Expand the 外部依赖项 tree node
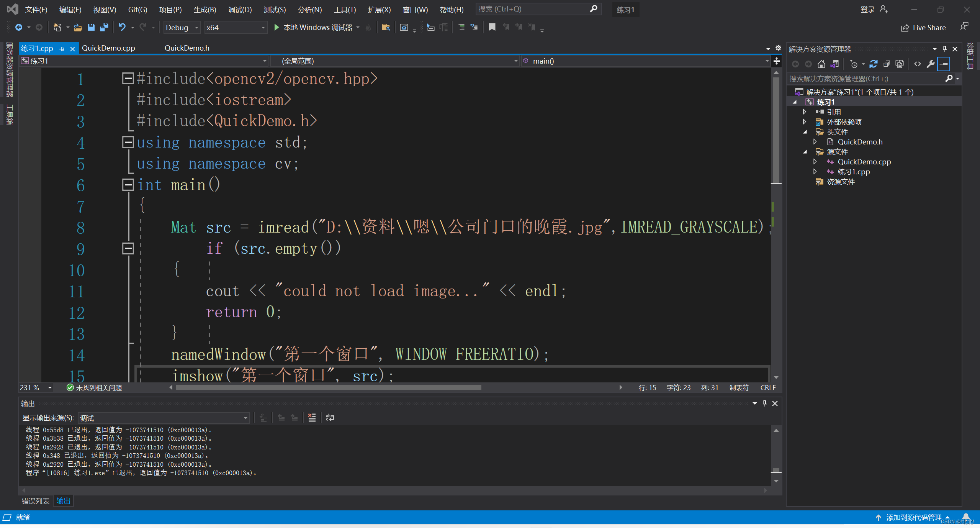980x528 pixels. click(x=805, y=122)
